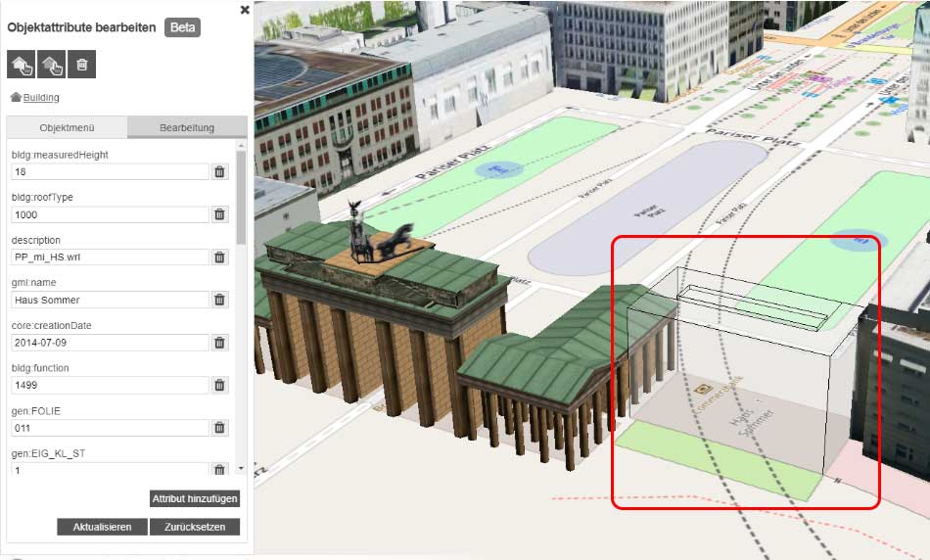The width and height of the screenshot is (930, 560).
Task: Delete the bldg:roofType attribute
Action: [219, 214]
